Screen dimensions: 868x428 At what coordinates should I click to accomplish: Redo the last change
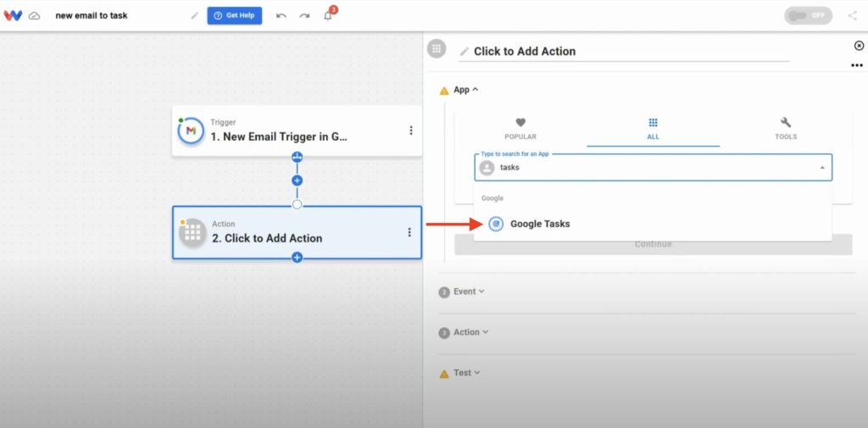304,15
